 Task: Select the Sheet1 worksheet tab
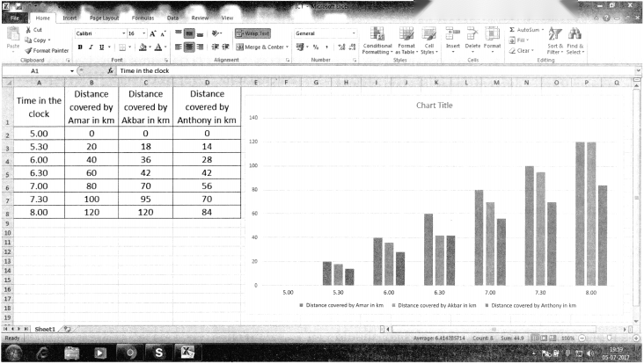[45, 329]
